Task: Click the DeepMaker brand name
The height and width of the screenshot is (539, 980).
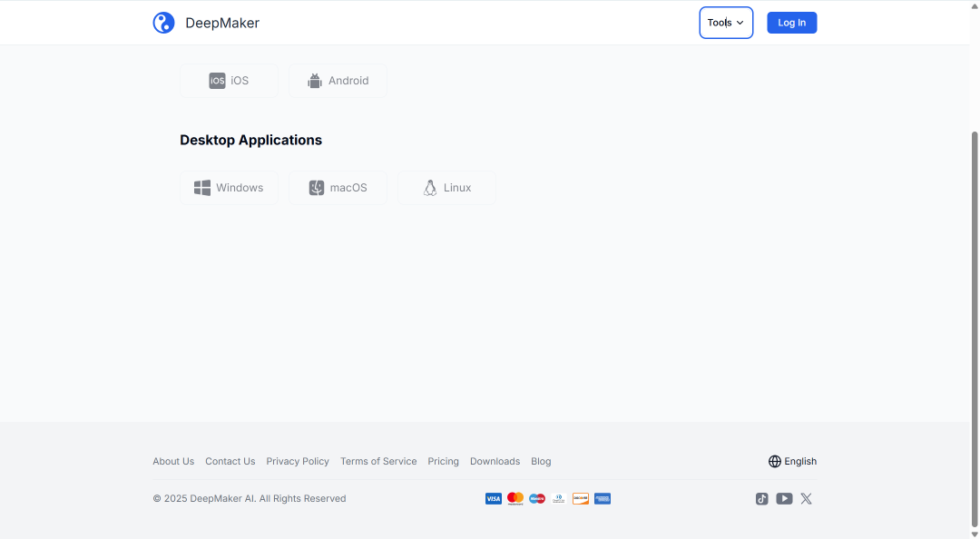Action: [222, 23]
